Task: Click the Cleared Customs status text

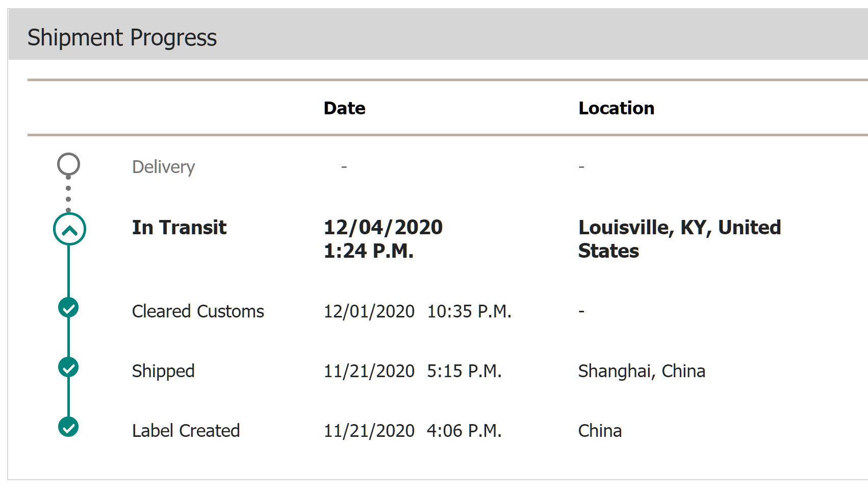Action: (198, 311)
